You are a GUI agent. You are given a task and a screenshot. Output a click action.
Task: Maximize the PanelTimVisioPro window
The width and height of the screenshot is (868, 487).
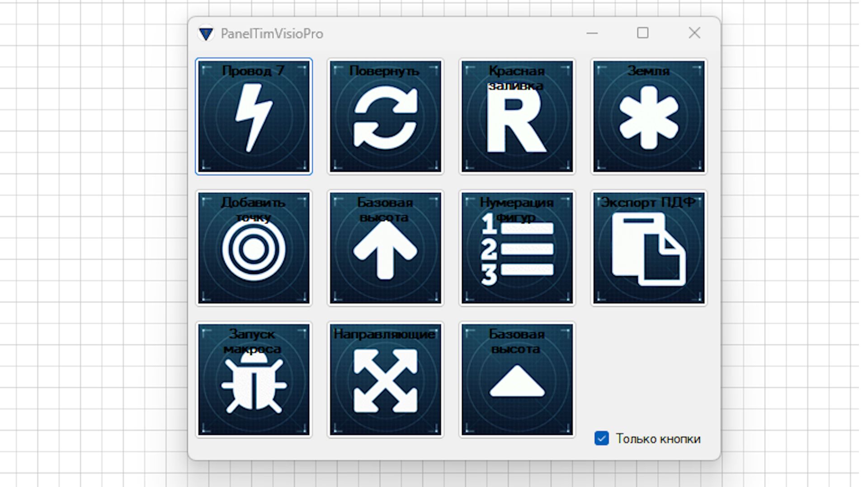(x=642, y=33)
